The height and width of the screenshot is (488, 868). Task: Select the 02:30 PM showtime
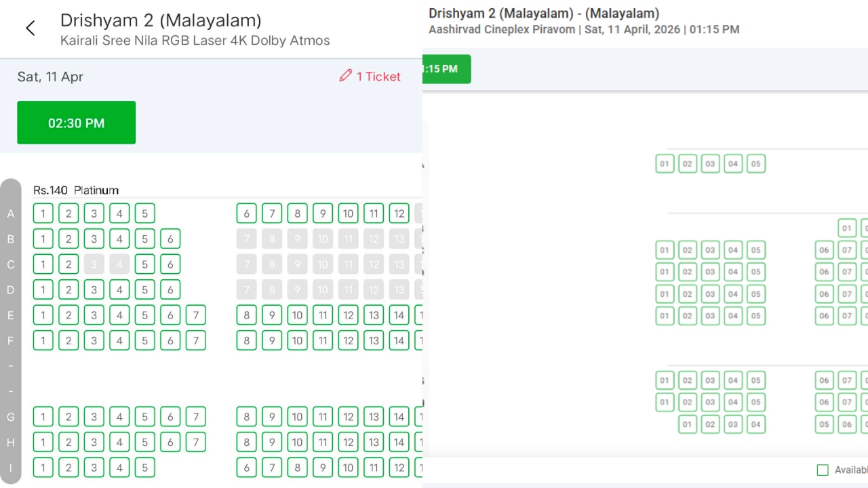coord(76,123)
